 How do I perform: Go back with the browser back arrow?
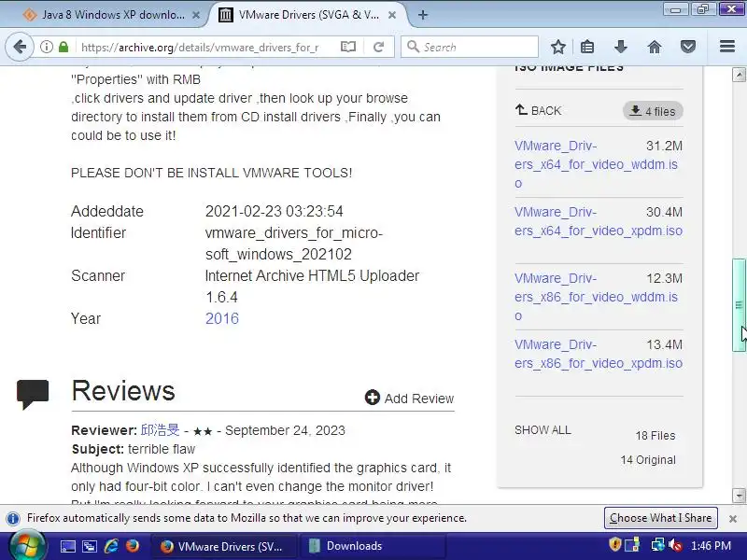click(x=20, y=47)
